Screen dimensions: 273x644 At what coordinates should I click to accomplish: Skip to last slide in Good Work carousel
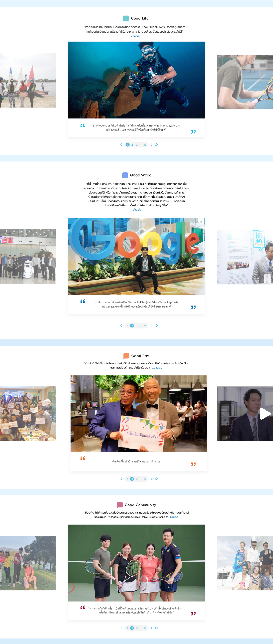point(156,326)
